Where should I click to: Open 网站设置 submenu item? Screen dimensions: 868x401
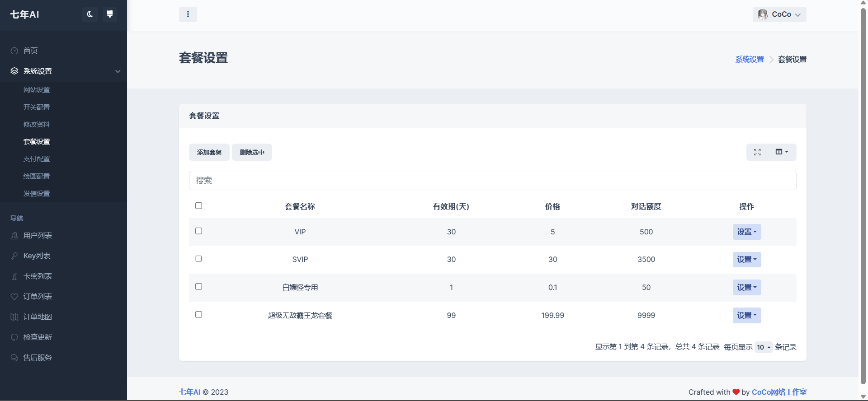click(x=37, y=90)
